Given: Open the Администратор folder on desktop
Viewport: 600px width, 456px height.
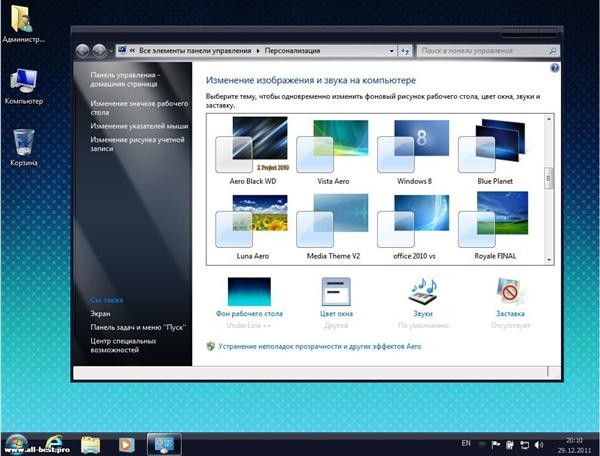Looking at the screenshot, I should click(23, 23).
